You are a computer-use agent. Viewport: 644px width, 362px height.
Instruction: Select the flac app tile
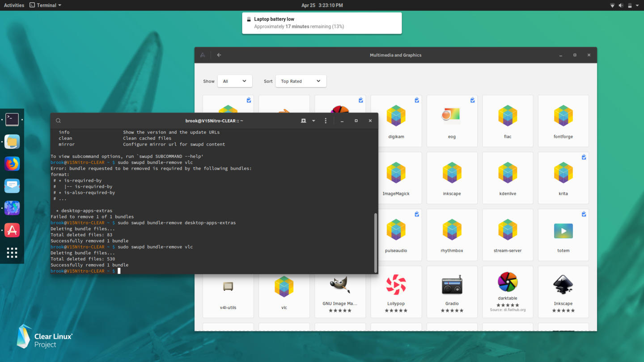pyautogui.click(x=508, y=121)
